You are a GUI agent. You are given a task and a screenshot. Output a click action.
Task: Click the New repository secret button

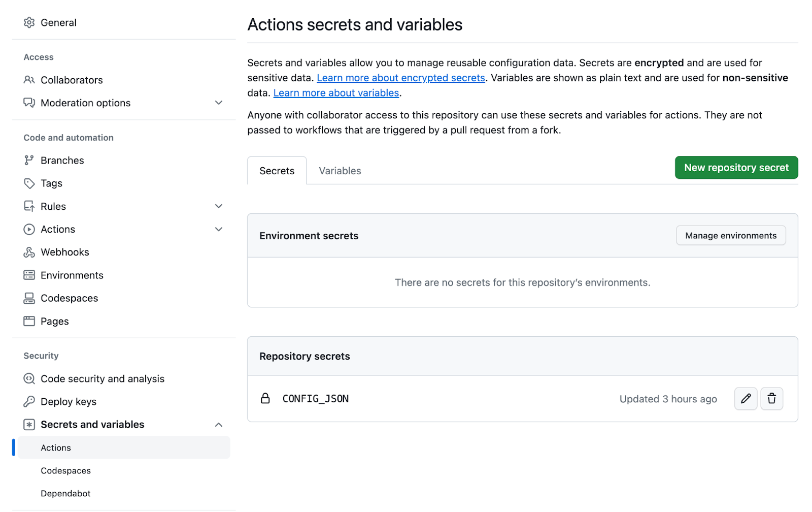pyautogui.click(x=736, y=168)
